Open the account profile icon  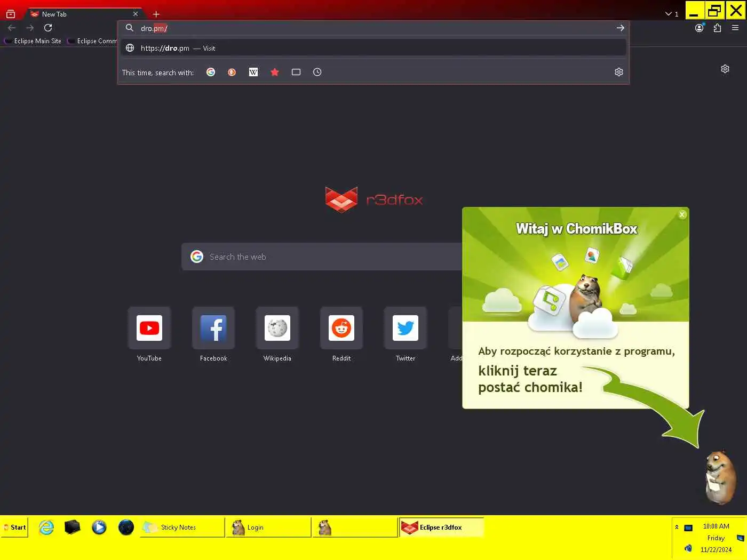click(x=700, y=28)
